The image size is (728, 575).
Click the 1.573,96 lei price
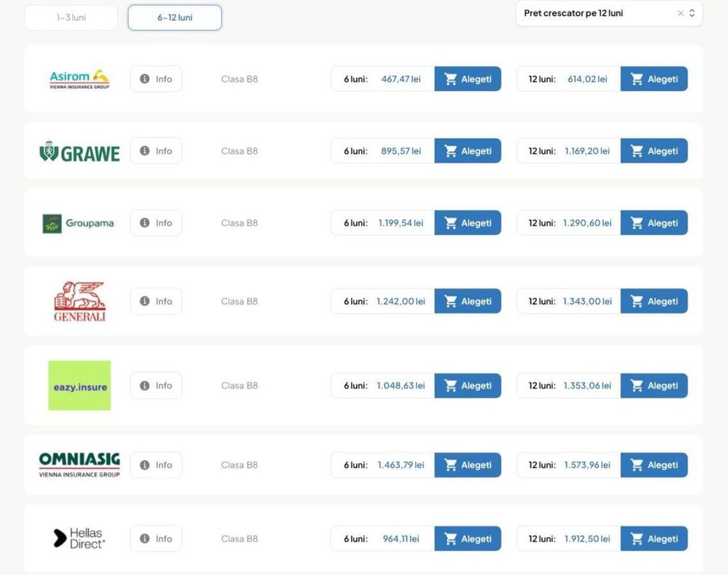(x=587, y=465)
